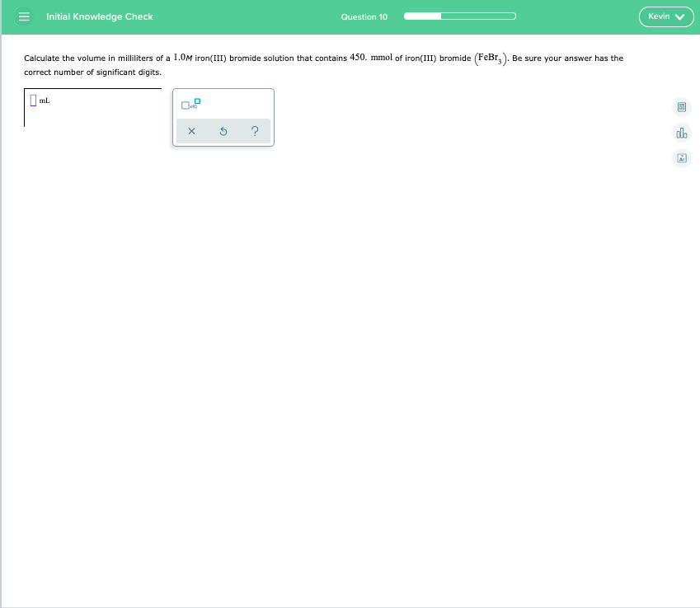Image resolution: width=700 pixels, height=608 pixels.
Task: Open the user menu chevron arrow
Action: 680,16
